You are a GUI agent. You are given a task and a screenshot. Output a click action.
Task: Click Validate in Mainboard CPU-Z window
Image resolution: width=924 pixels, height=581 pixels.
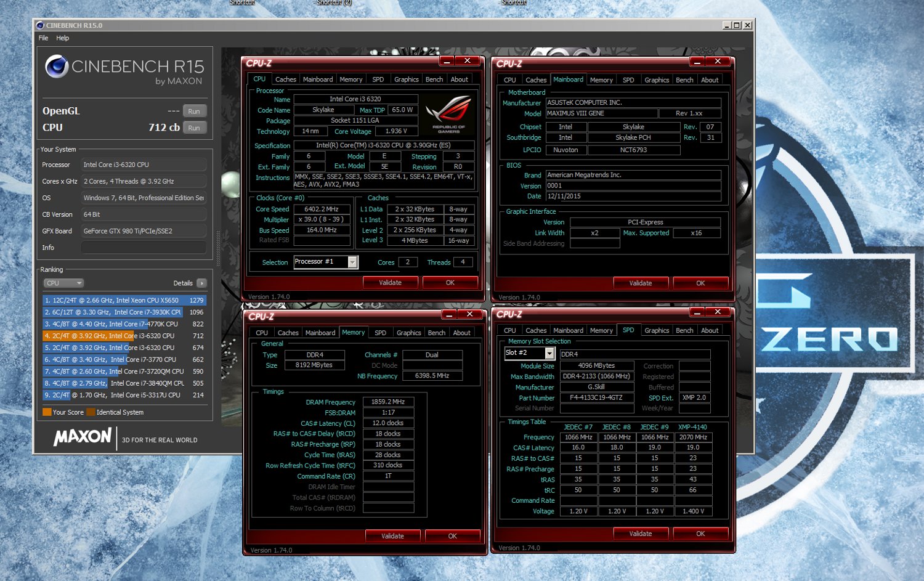[x=641, y=283]
